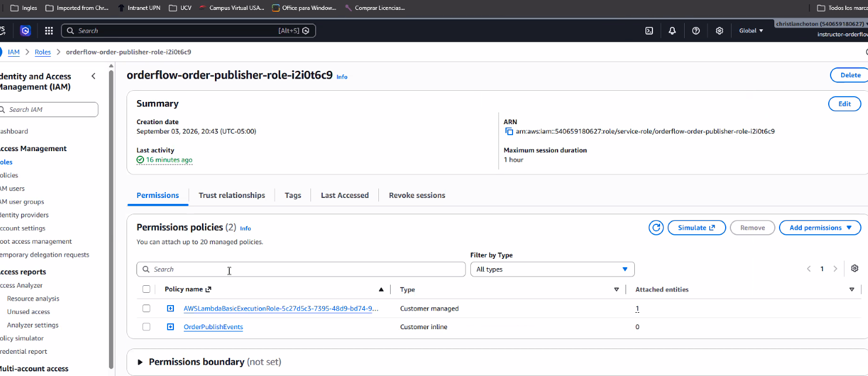
Task: Click search magnifier in top search bar
Action: 70,30
